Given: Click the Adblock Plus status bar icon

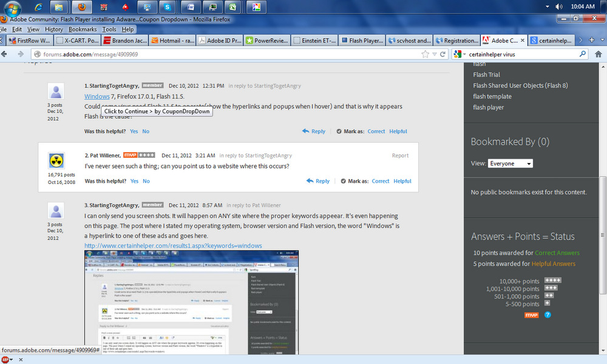Looking at the screenshot, I should pyautogui.click(x=5, y=360).
